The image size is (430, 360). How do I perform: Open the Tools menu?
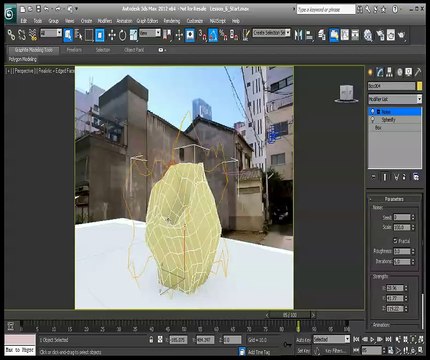point(38,21)
